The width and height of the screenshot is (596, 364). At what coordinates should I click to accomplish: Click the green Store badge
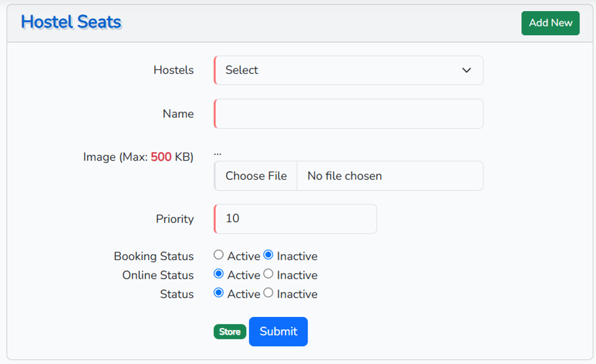230,332
